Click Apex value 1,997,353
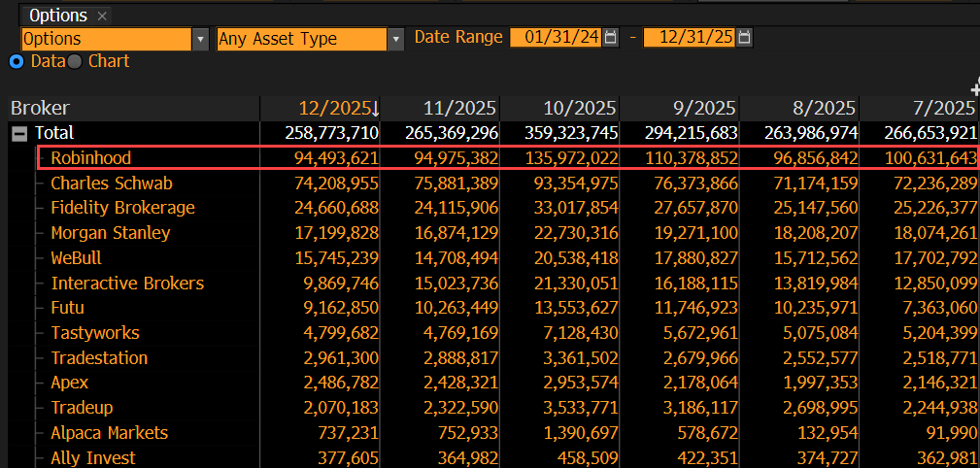The width and height of the screenshot is (980, 468). point(820,383)
